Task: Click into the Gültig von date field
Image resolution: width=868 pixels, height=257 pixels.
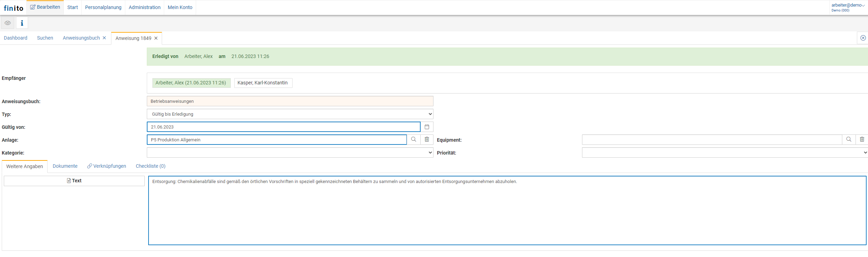Action: pos(283,127)
